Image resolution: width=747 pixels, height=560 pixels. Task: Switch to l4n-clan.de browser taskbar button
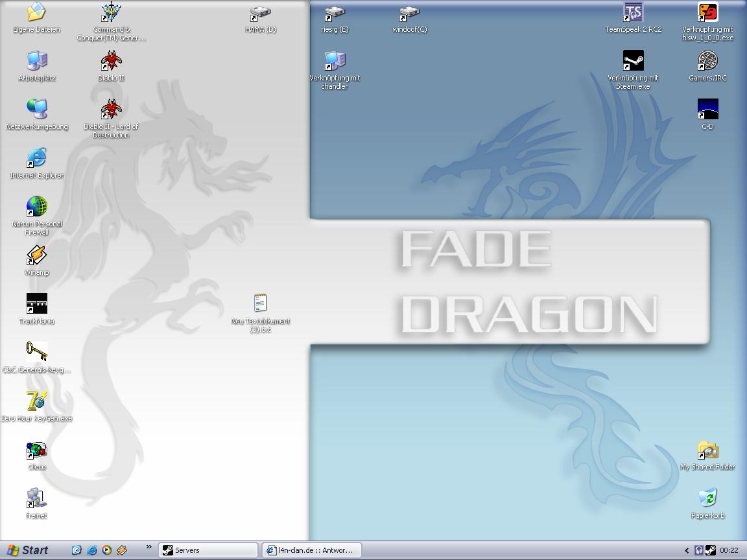[312, 550]
